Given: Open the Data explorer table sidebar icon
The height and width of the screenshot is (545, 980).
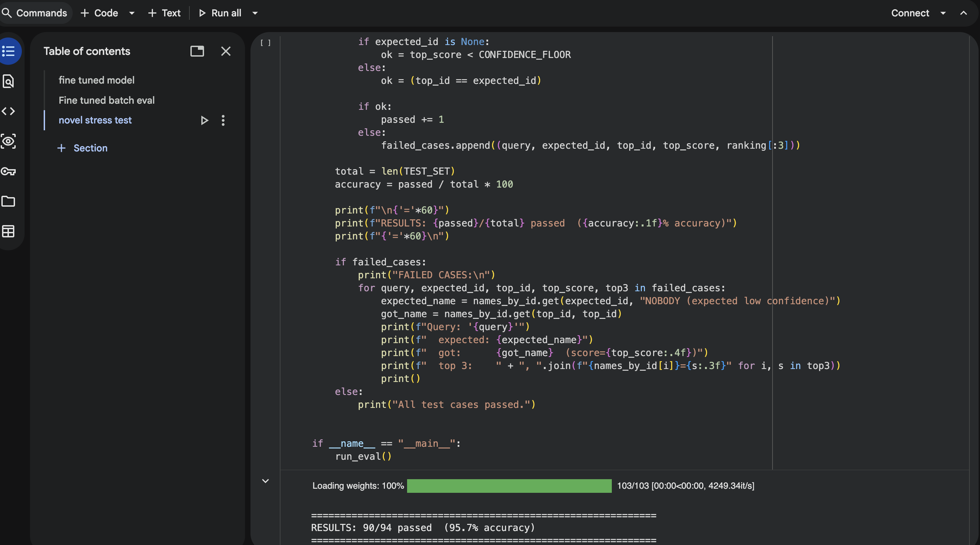Looking at the screenshot, I should tap(9, 231).
